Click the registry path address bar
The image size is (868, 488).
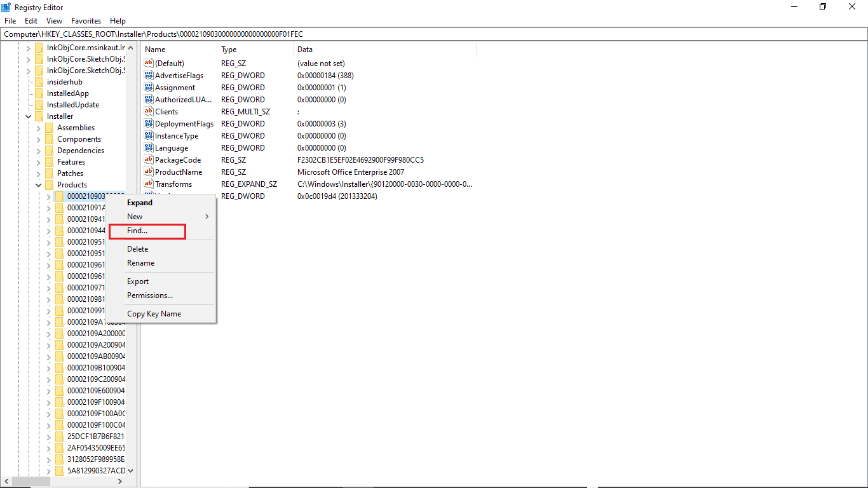coord(433,34)
